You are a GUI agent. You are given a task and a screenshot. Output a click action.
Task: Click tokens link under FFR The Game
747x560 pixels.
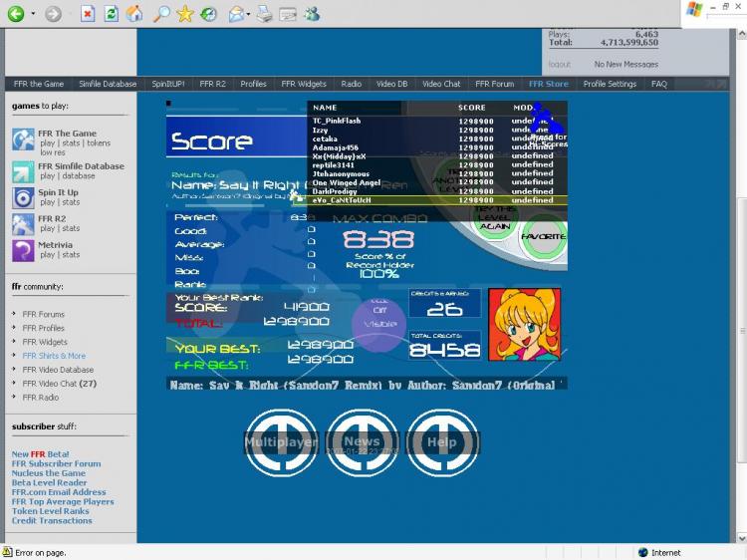[99, 142]
